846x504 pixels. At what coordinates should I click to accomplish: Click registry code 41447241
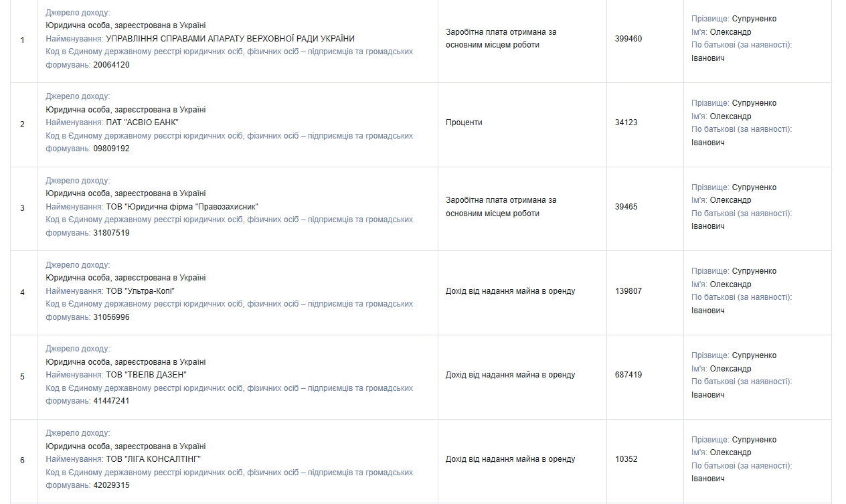click(x=111, y=401)
